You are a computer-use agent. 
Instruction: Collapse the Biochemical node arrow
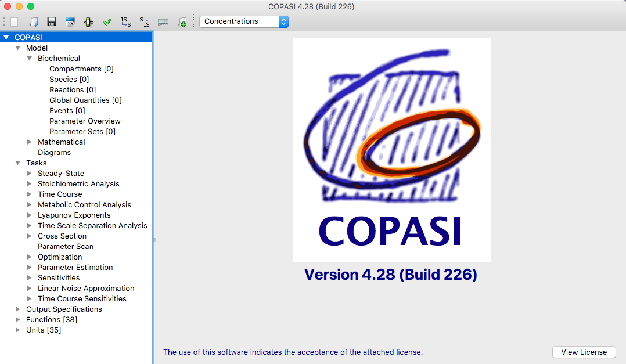[29, 58]
